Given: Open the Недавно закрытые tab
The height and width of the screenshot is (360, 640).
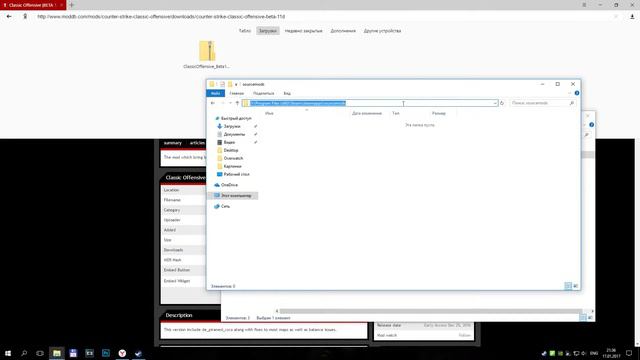Looking at the screenshot, I should click(303, 31).
